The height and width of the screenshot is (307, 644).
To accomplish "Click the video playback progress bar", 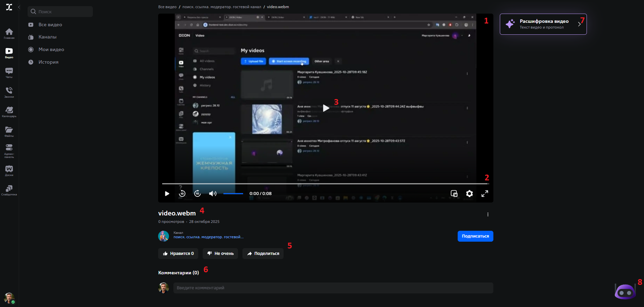I will tap(325, 184).
